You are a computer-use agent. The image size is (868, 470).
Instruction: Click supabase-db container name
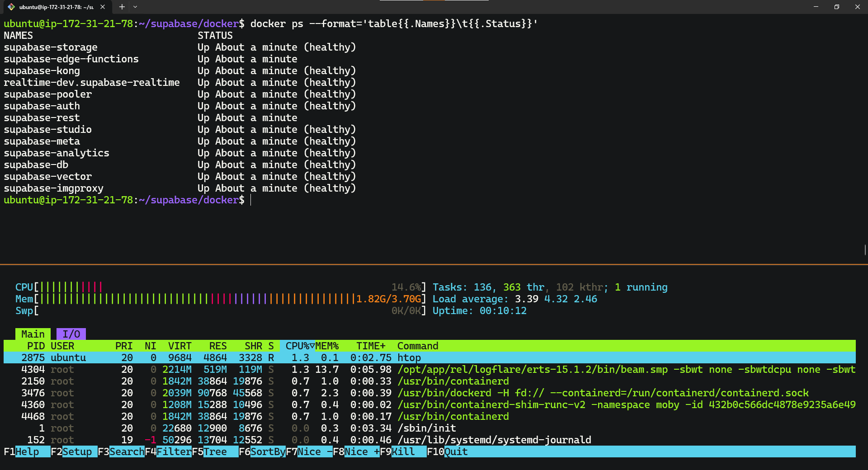tap(36, 164)
